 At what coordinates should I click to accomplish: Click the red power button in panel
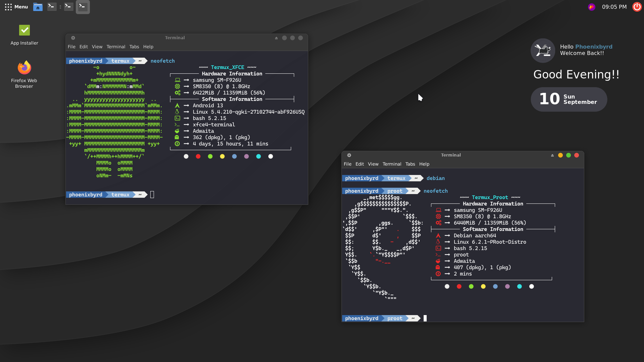pyautogui.click(x=637, y=7)
